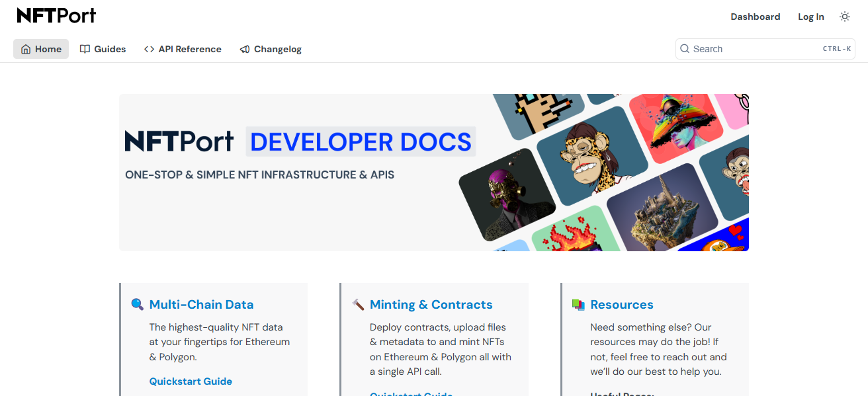The width and height of the screenshot is (868, 396).
Task: Click the Resources books emoji
Action: 578,305
